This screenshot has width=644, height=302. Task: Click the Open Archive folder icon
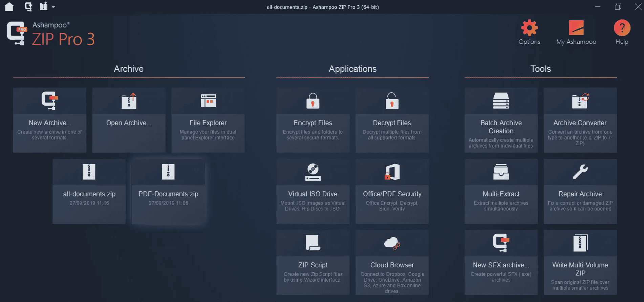pyautogui.click(x=129, y=101)
